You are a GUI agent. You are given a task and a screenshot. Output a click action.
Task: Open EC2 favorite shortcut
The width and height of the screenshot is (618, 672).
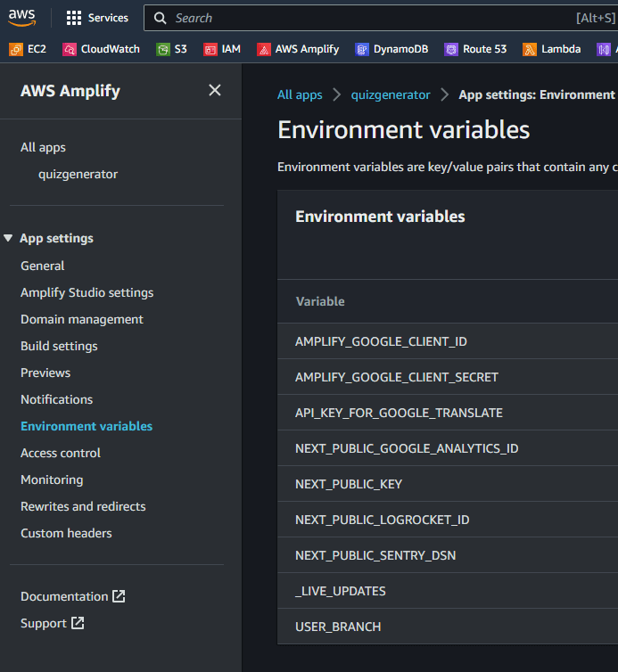28,49
